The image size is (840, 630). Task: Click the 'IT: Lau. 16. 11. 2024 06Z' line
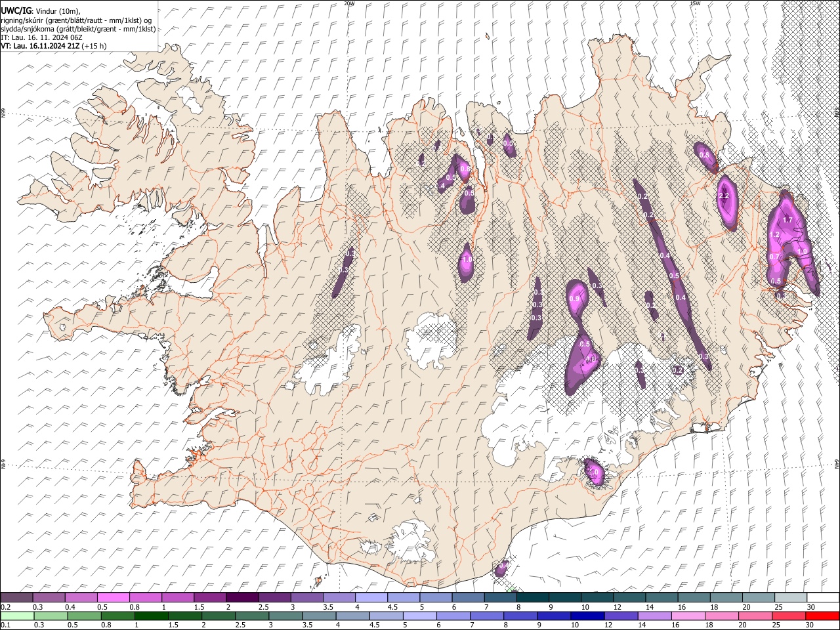(x=41, y=37)
